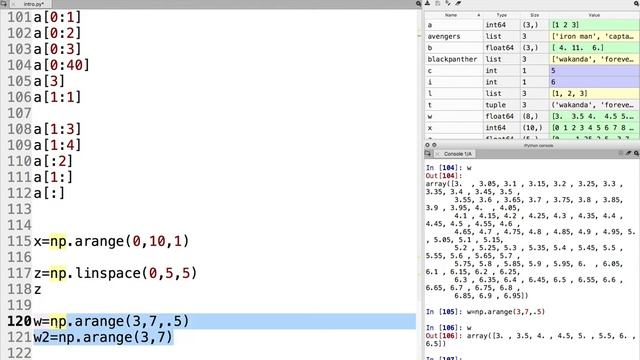Select variable 'c' name cell
This screenshot has height=360, width=640.
coord(453,71)
